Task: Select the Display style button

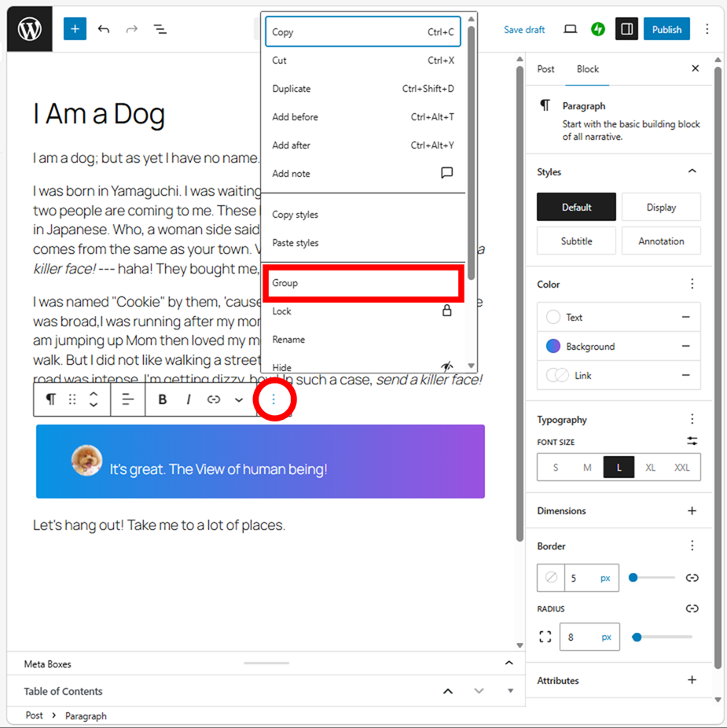Action: point(660,208)
